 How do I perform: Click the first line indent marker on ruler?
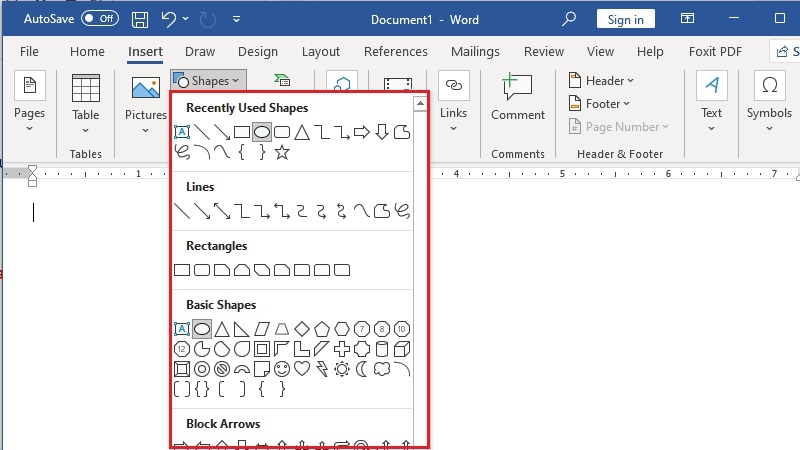[x=32, y=170]
